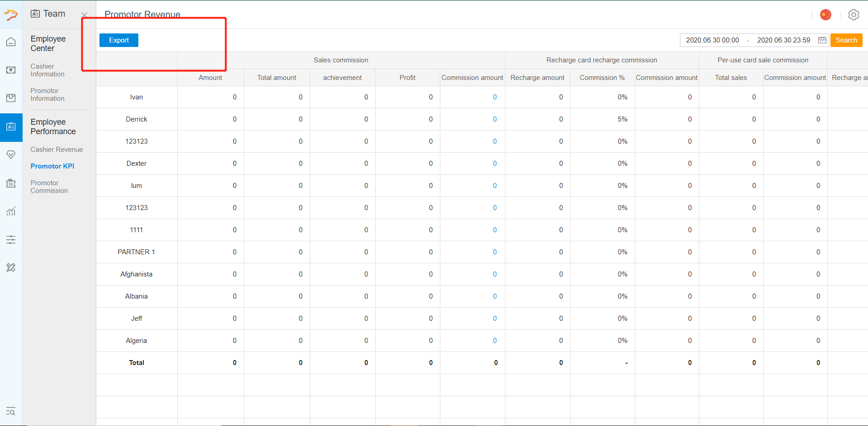868x426 pixels.
Task: Open the diamond membership sidebar icon
Action: (x=11, y=154)
